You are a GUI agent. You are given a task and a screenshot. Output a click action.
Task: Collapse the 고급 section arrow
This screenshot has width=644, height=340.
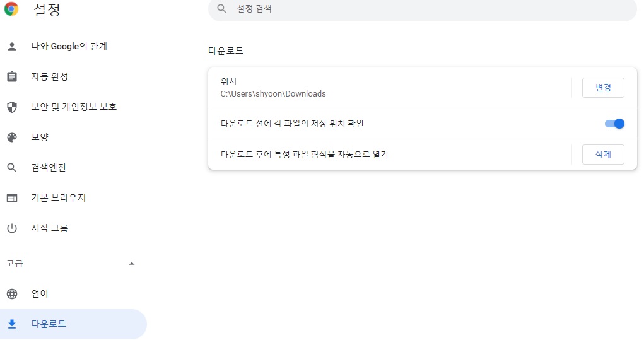(x=131, y=264)
